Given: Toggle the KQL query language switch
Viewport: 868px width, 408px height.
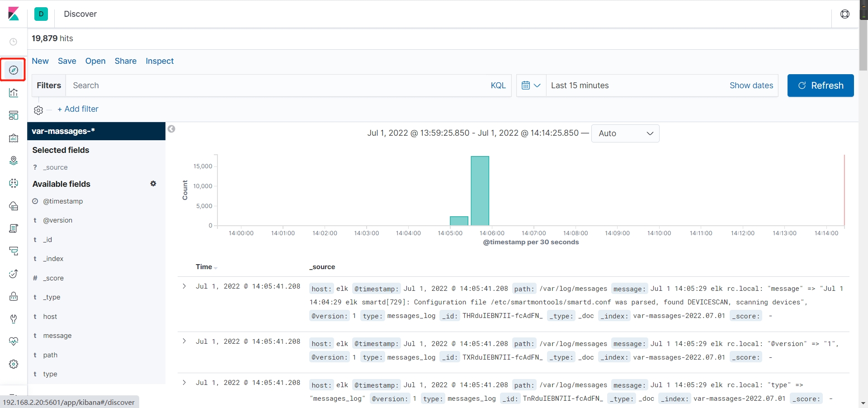Looking at the screenshot, I should click(x=498, y=85).
